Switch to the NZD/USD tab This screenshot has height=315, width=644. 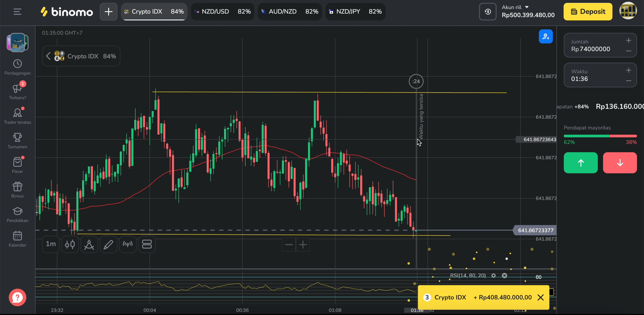click(x=222, y=11)
